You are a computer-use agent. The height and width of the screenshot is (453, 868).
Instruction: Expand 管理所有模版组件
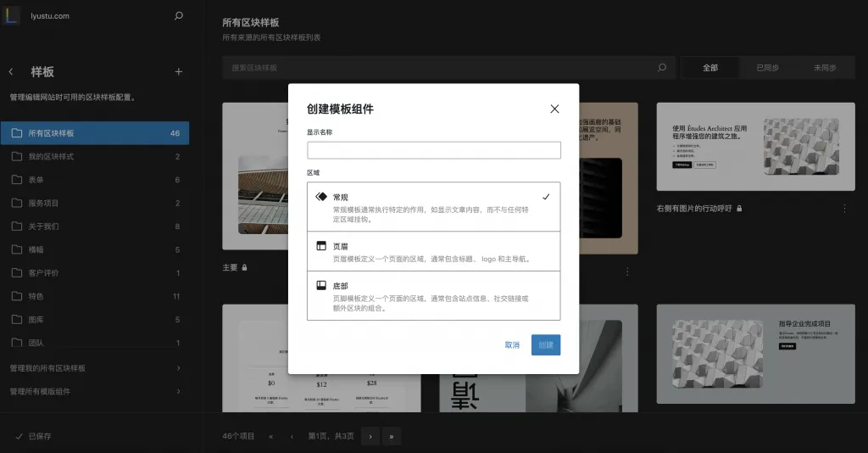point(94,392)
